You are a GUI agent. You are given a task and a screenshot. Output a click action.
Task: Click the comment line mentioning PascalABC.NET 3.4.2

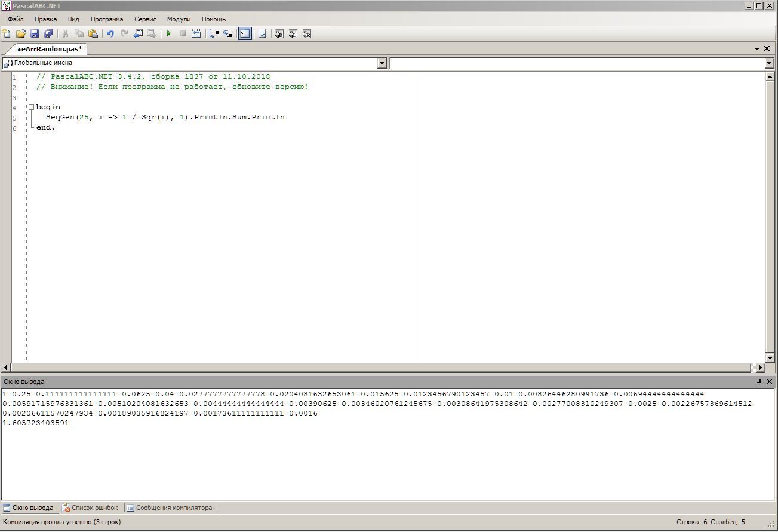[153, 77]
